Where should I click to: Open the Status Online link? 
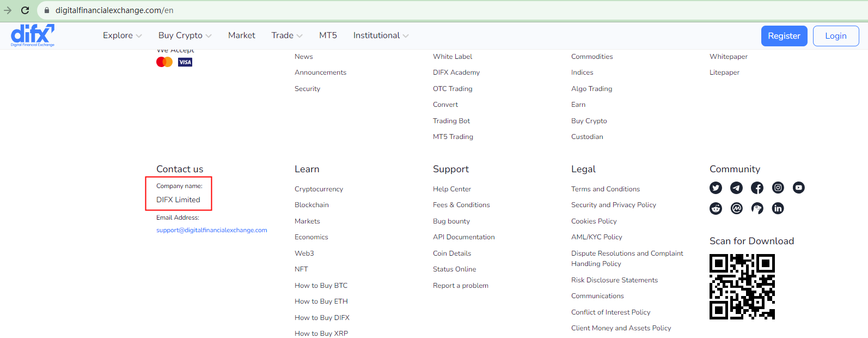[x=454, y=269]
